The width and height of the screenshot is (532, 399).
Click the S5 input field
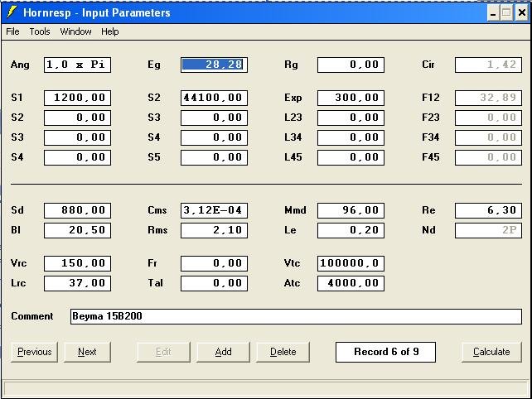tap(214, 157)
